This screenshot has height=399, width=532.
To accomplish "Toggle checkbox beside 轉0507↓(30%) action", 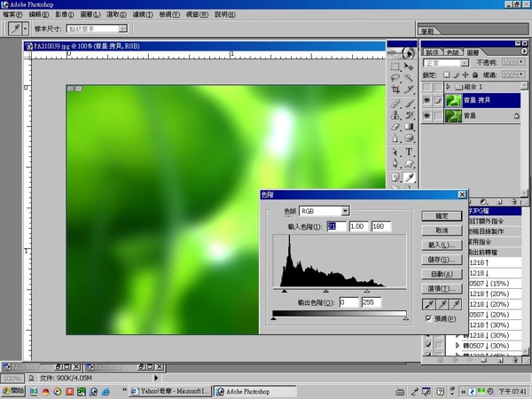I will point(428,345).
